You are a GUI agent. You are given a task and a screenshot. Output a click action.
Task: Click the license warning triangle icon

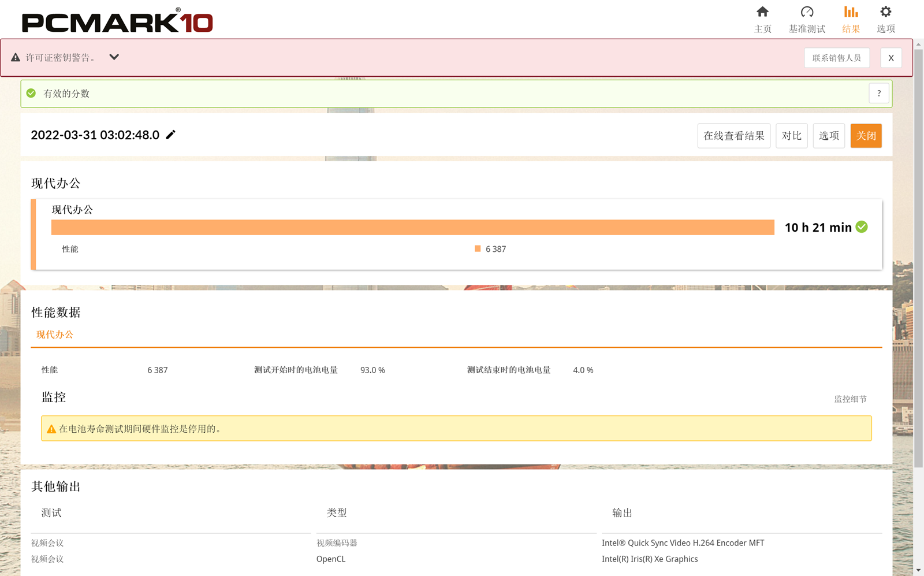(16, 58)
